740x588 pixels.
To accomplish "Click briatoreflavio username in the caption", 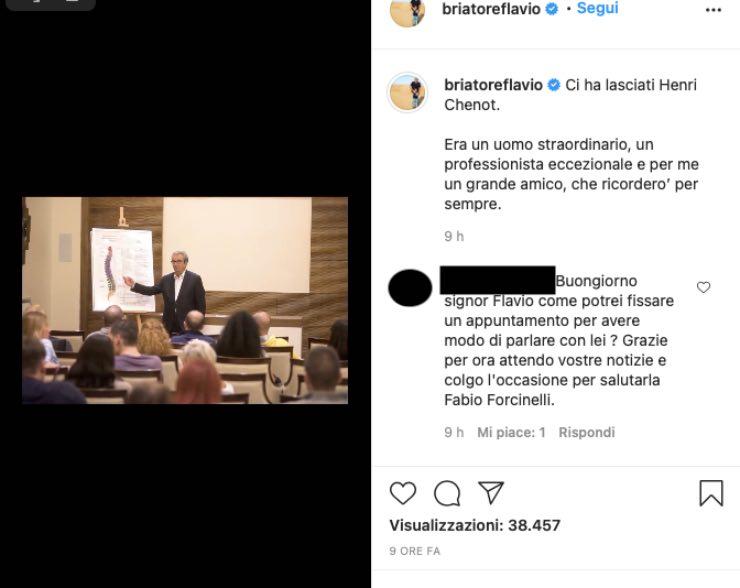I will point(492,85).
